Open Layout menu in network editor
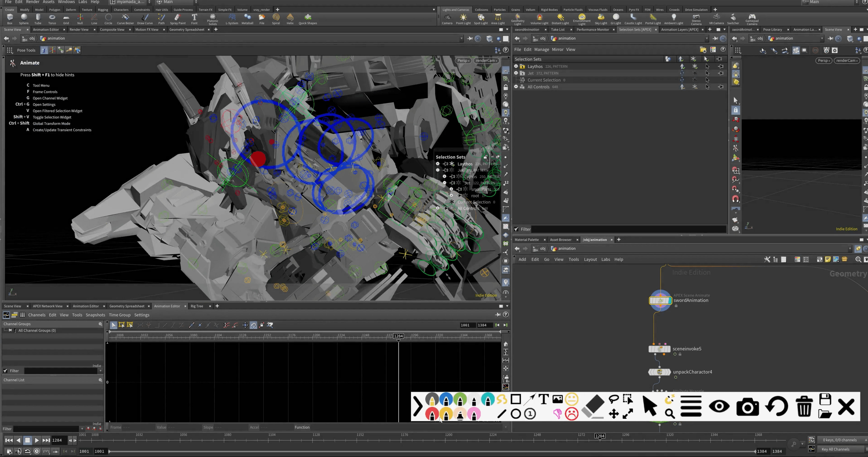 [590, 259]
